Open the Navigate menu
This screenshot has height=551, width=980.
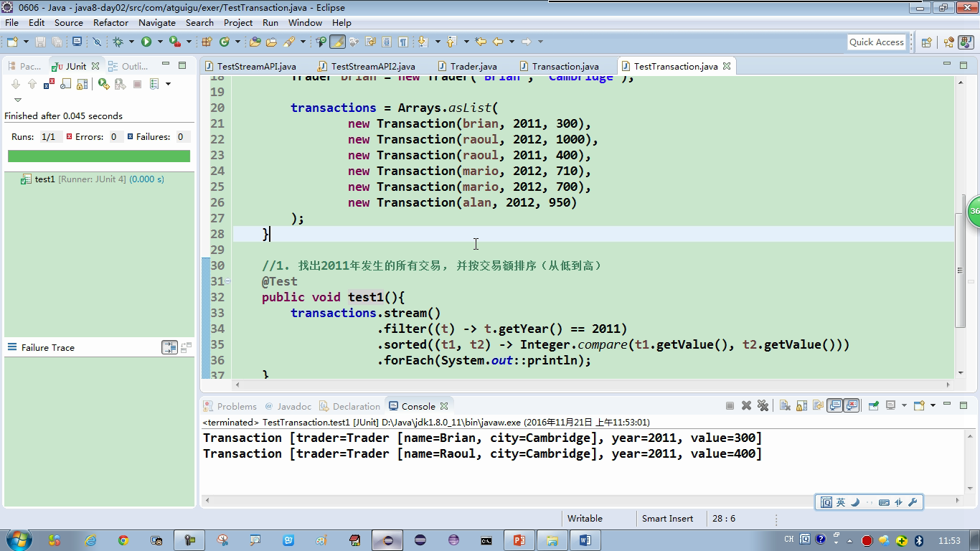click(156, 22)
